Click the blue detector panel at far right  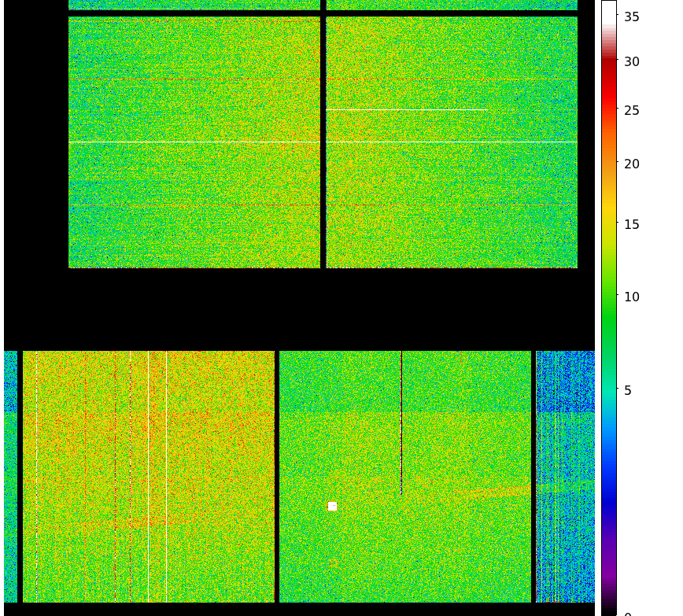565,476
